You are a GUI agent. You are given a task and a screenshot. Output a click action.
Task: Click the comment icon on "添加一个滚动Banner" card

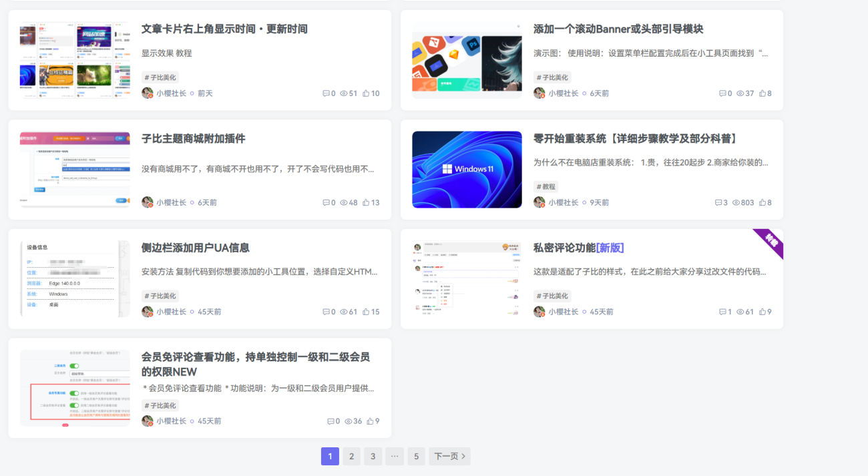pyautogui.click(x=721, y=93)
